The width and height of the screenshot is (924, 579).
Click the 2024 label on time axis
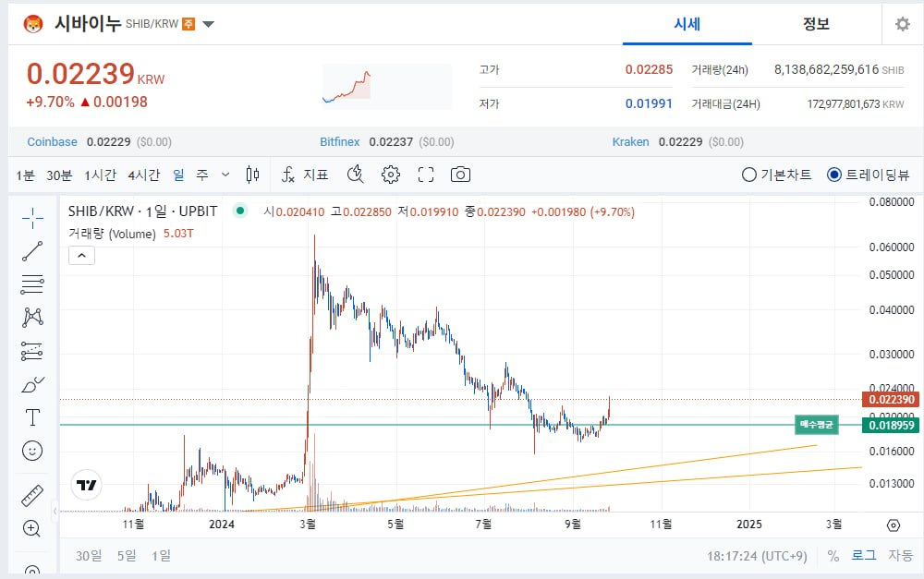click(x=222, y=525)
